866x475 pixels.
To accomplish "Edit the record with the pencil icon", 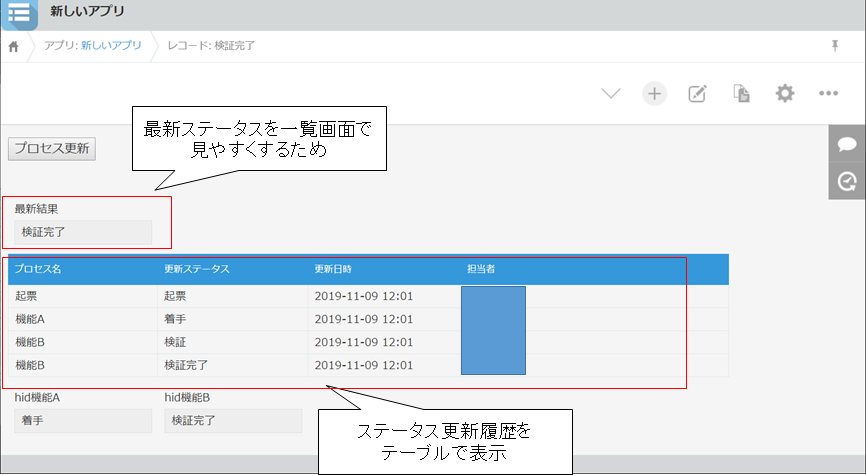I will click(x=698, y=93).
